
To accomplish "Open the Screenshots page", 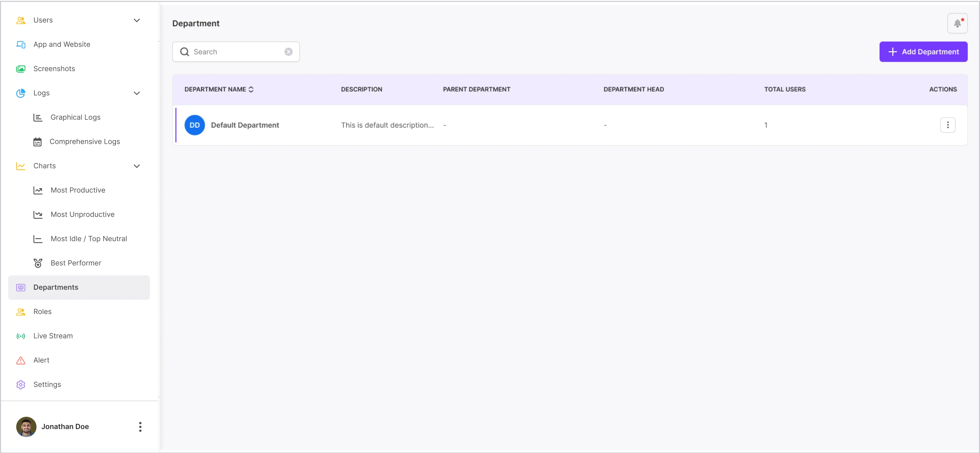I will pyautogui.click(x=79, y=69).
